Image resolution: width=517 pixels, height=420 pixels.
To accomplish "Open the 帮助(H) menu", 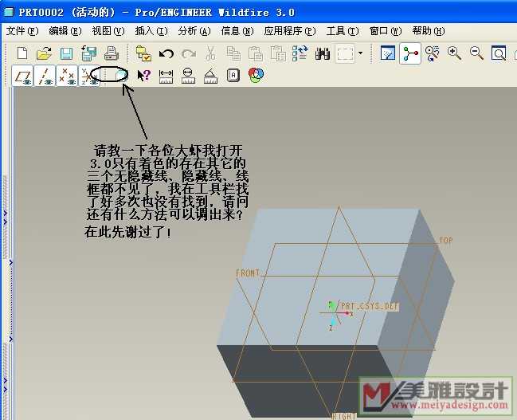I will (429, 31).
